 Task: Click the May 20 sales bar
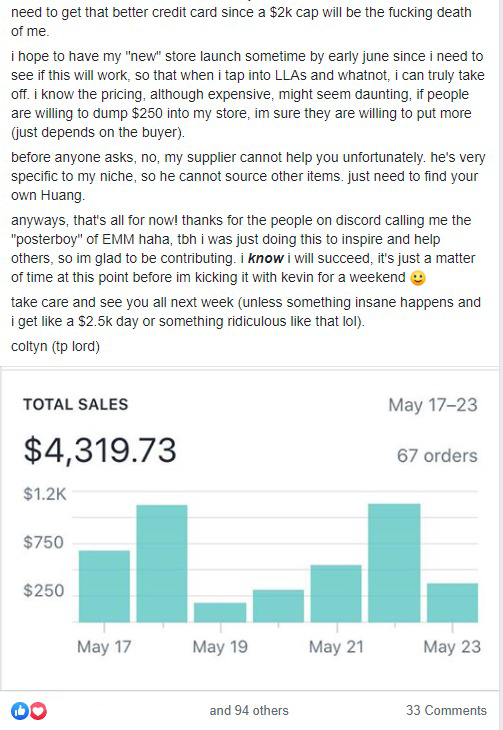point(278,606)
